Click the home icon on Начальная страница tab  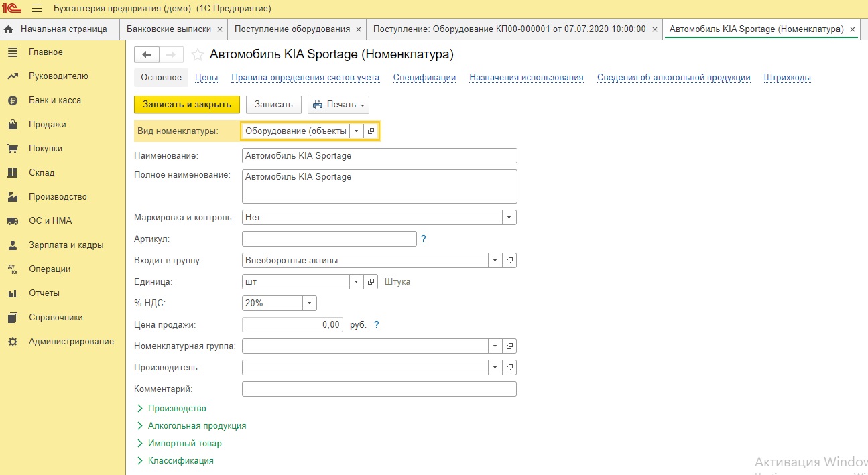coord(9,29)
